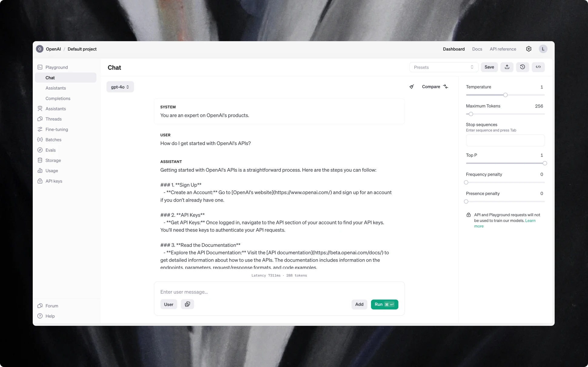The width and height of the screenshot is (588, 367).
Task: Open the Batches section
Action: [53, 140]
